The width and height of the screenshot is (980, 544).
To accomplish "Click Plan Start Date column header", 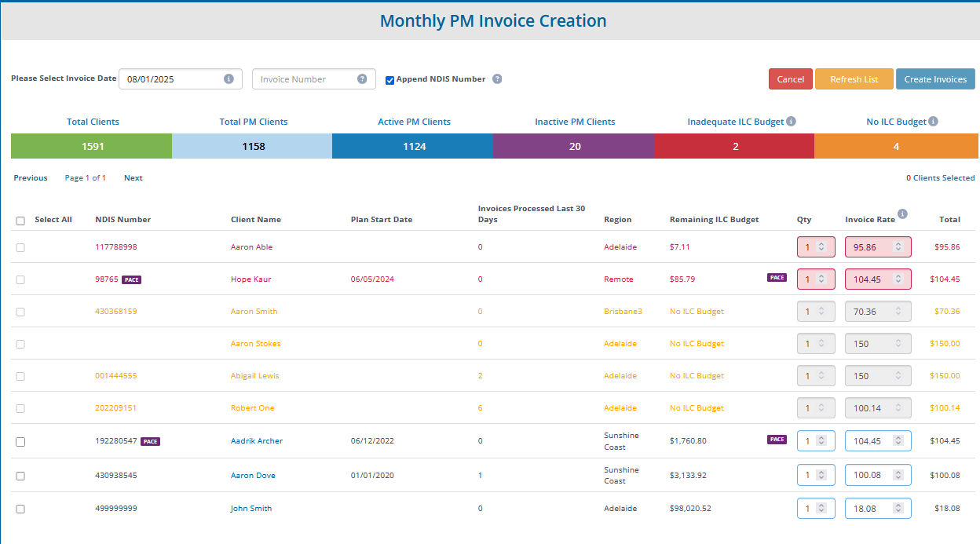I will tap(382, 220).
